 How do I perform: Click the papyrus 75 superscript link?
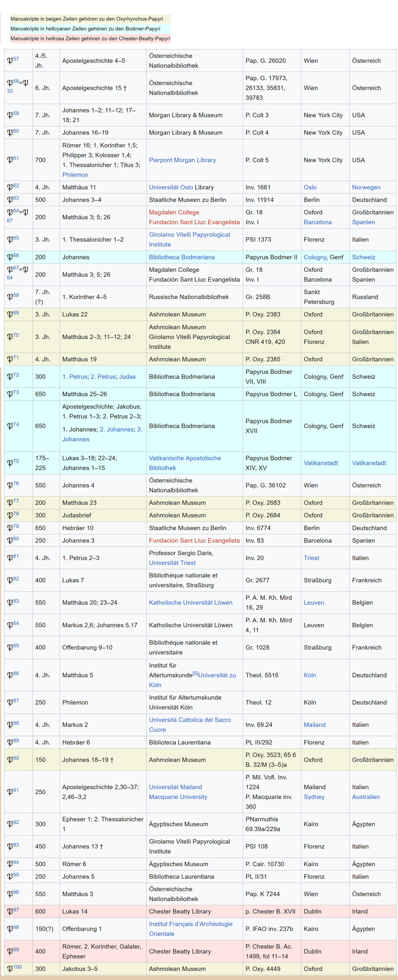click(x=16, y=461)
